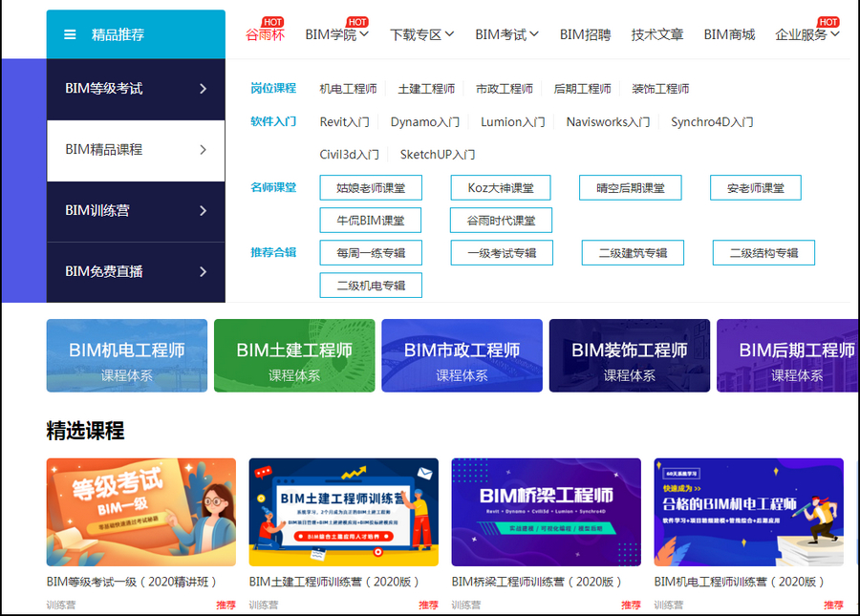Screen dimensions: 860x616
Task: Expand the BIM免费直播 chevron arrow
Action: [x=204, y=271]
